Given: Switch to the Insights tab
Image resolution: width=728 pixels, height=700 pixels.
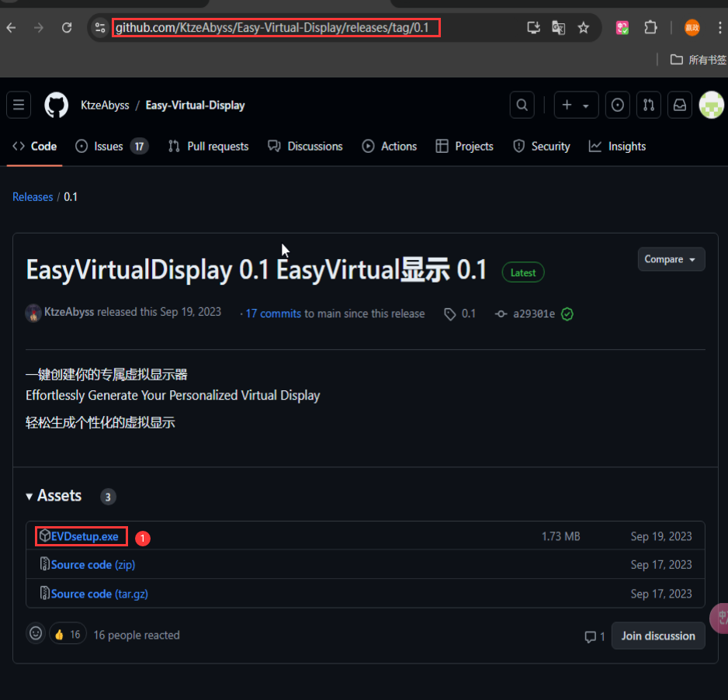Looking at the screenshot, I should pos(617,146).
